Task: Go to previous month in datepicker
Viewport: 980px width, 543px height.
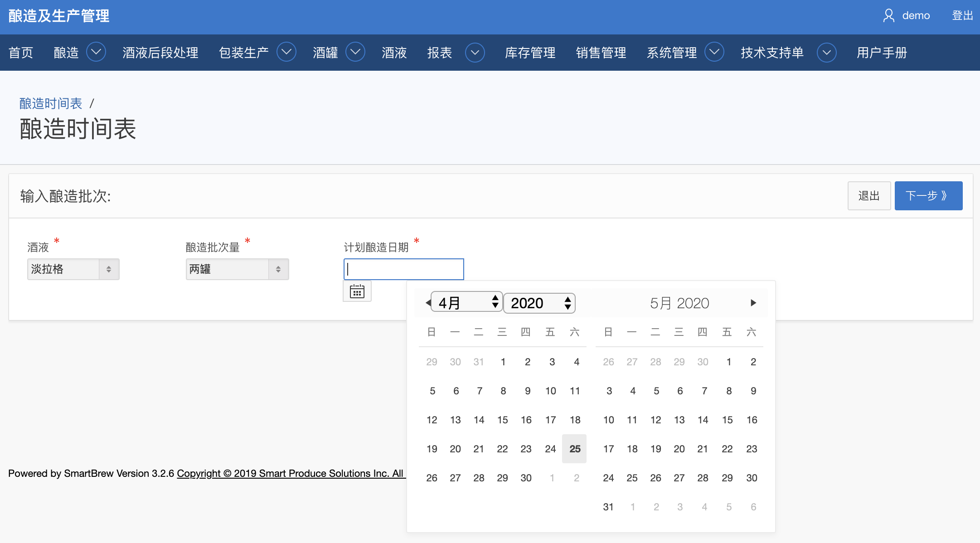Action: coord(428,303)
